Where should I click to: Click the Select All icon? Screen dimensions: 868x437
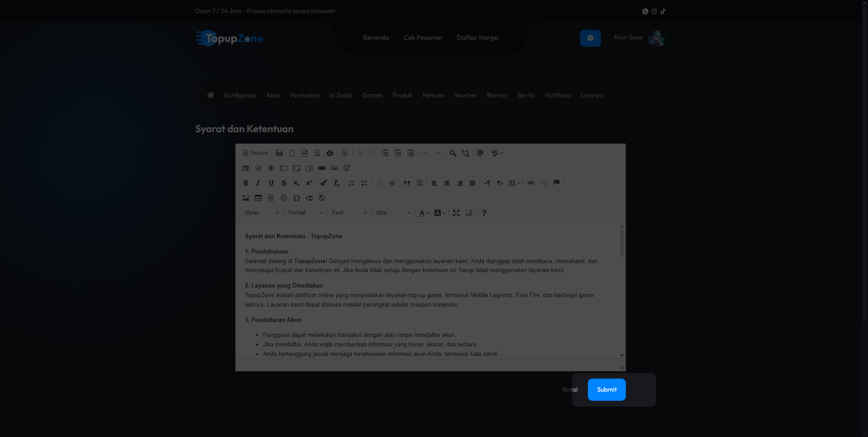[480, 153]
